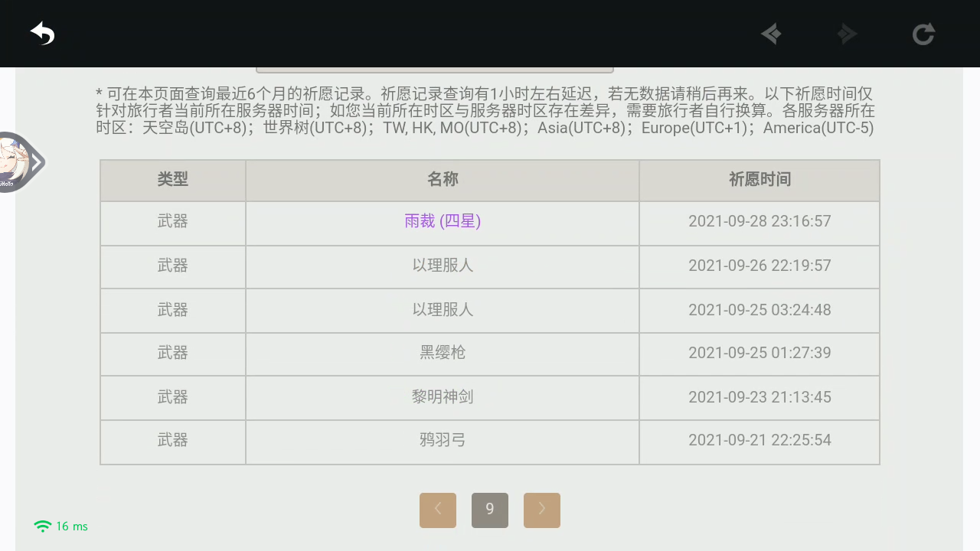The width and height of the screenshot is (980, 551).
Task: Click timestamp 2021-09-26 22:19:57
Action: [759, 266]
